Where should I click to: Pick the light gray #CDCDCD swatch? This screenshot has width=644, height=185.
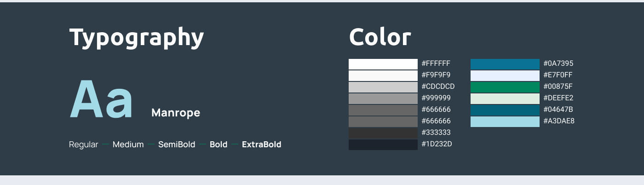pyautogui.click(x=383, y=87)
